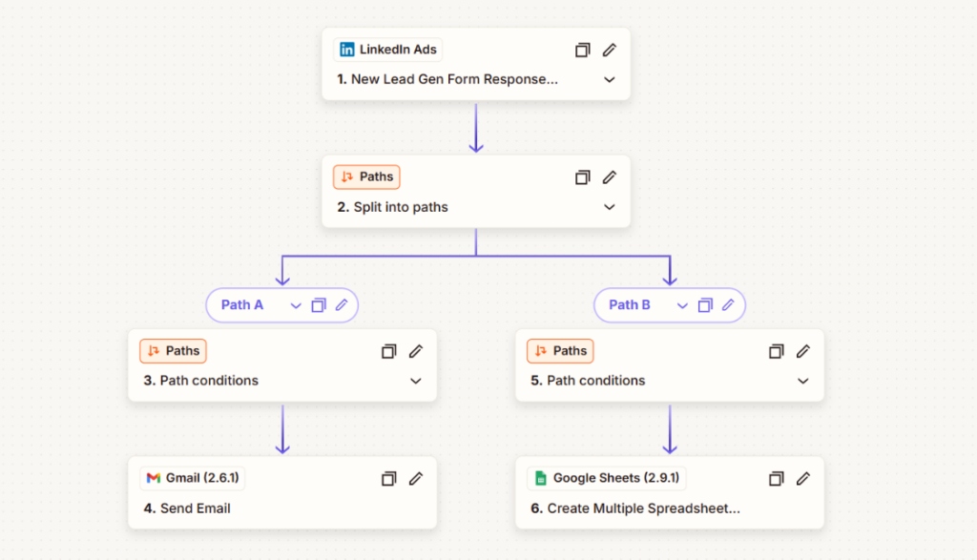Image resolution: width=977 pixels, height=560 pixels.
Task: Expand the New Lead Gen Form Response step
Action: 610,80
